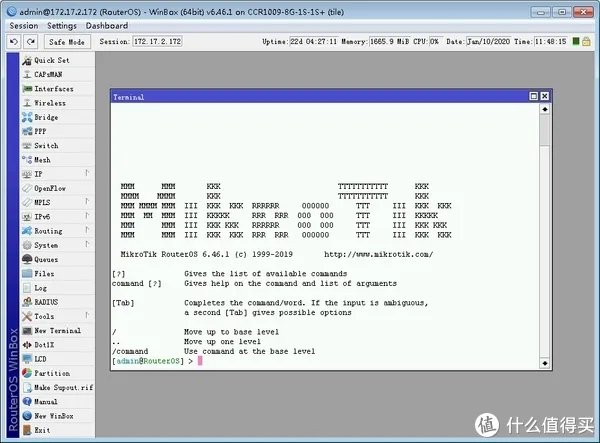Close the Terminal window
This screenshot has width=600, height=443.
[545, 96]
